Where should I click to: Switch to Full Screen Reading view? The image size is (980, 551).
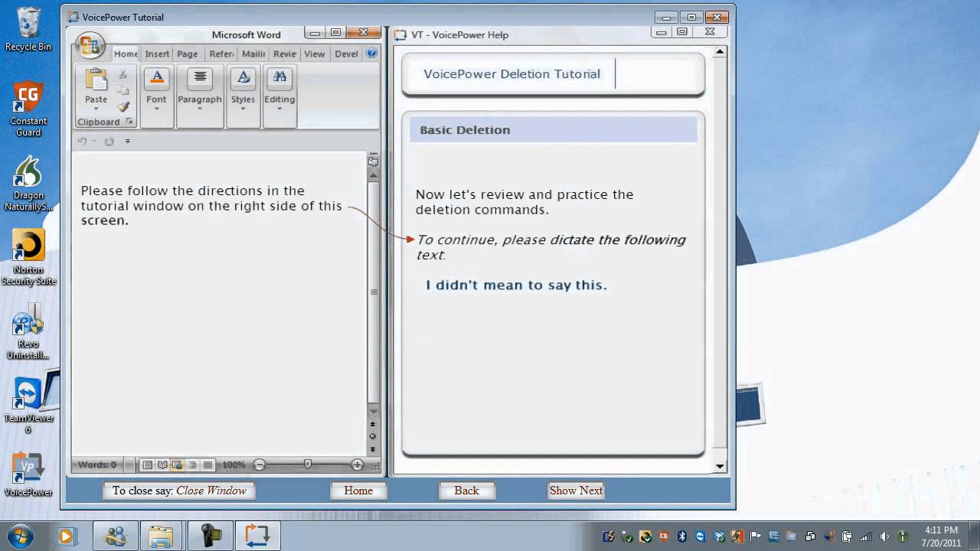(x=162, y=465)
